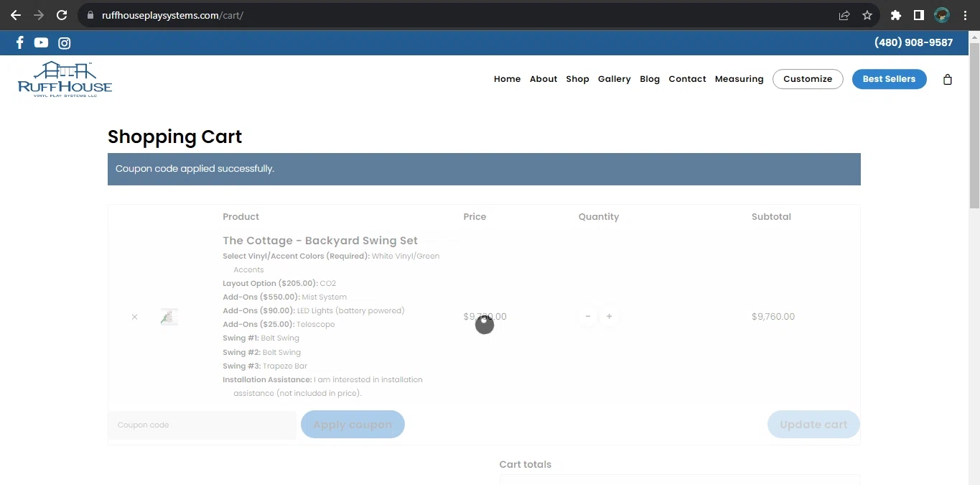980x485 pixels.
Task: Visit the Facebook page icon
Action: (20, 42)
